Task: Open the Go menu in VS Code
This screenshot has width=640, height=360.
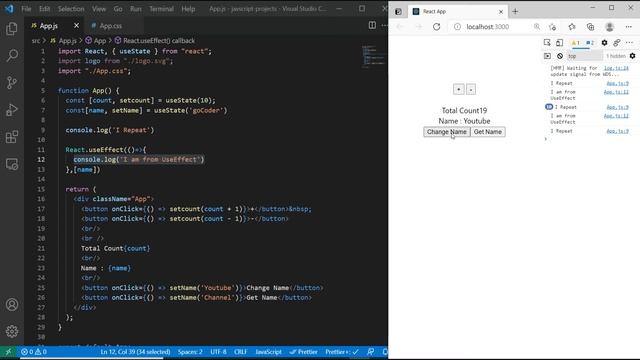Action: click(x=118, y=9)
